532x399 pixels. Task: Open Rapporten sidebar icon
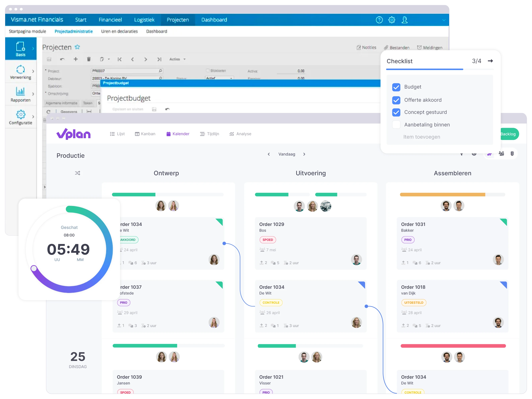(x=20, y=95)
